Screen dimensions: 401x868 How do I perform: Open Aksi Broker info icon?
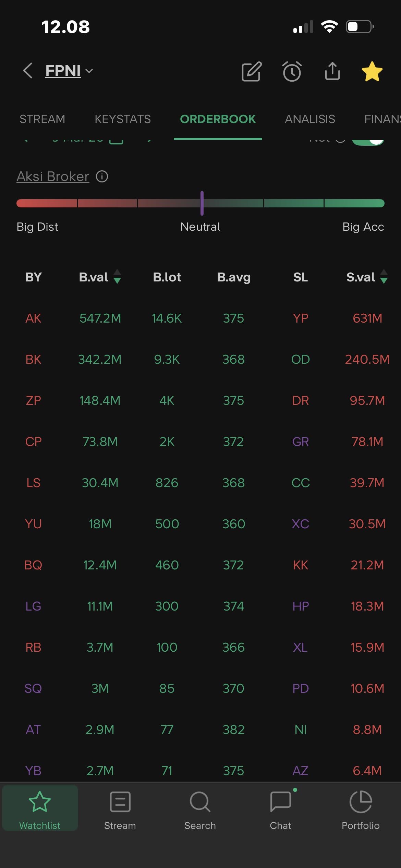tap(102, 177)
